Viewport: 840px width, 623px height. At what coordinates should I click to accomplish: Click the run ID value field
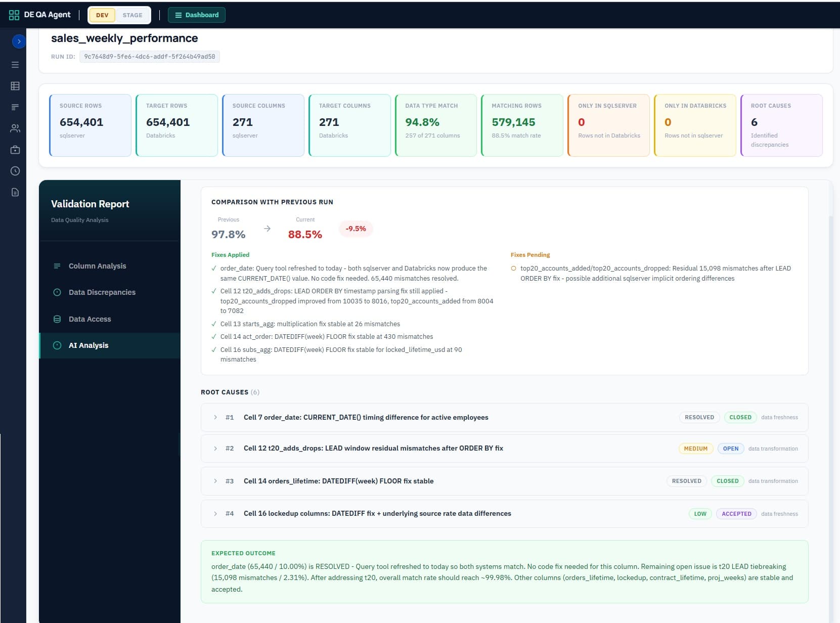pyautogui.click(x=150, y=57)
